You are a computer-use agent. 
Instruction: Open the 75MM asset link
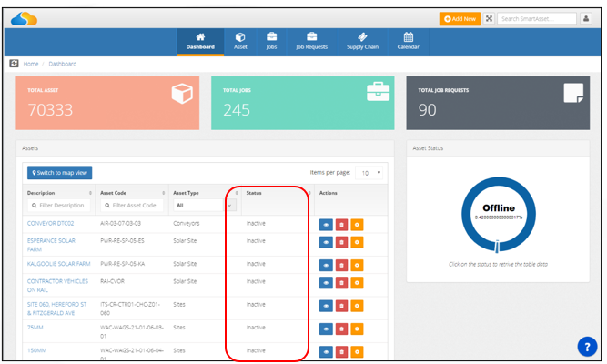(x=35, y=328)
